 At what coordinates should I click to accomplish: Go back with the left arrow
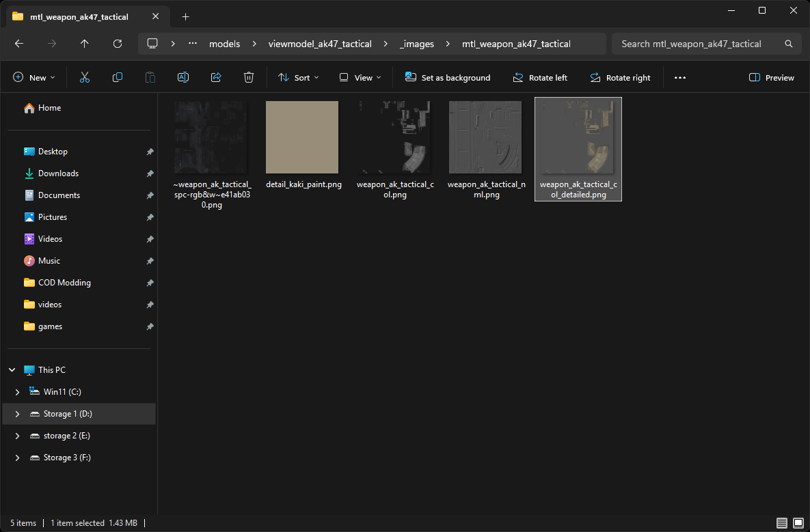(x=19, y=44)
